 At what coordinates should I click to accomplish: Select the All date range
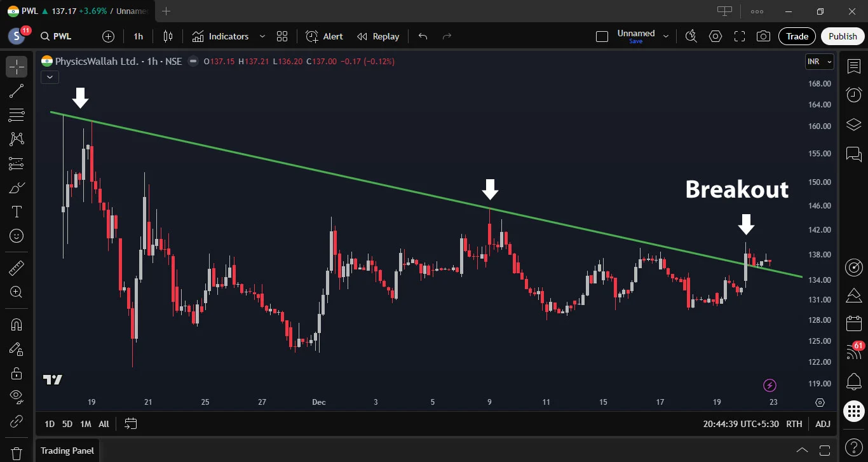point(104,424)
